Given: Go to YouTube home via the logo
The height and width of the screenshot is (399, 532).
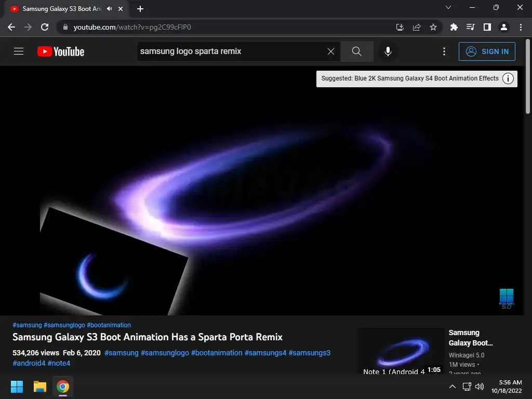Looking at the screenshot, I should click(61, 51).
